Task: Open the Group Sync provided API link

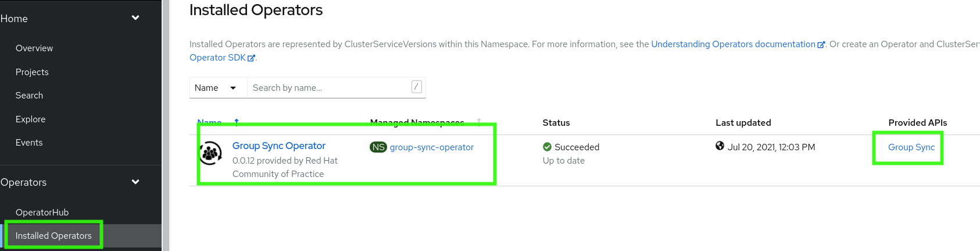Action: (x=911, y=147)
